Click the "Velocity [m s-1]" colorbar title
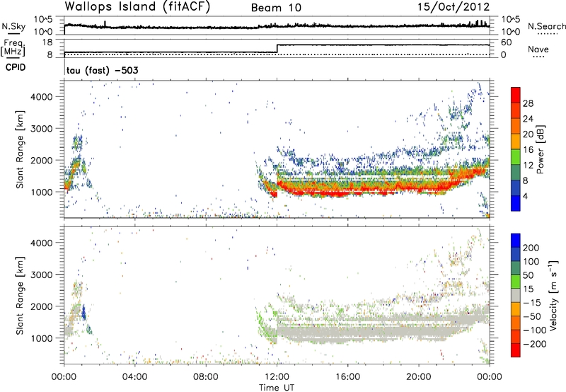Screen dimensions: 566x392 coord(554,295)
